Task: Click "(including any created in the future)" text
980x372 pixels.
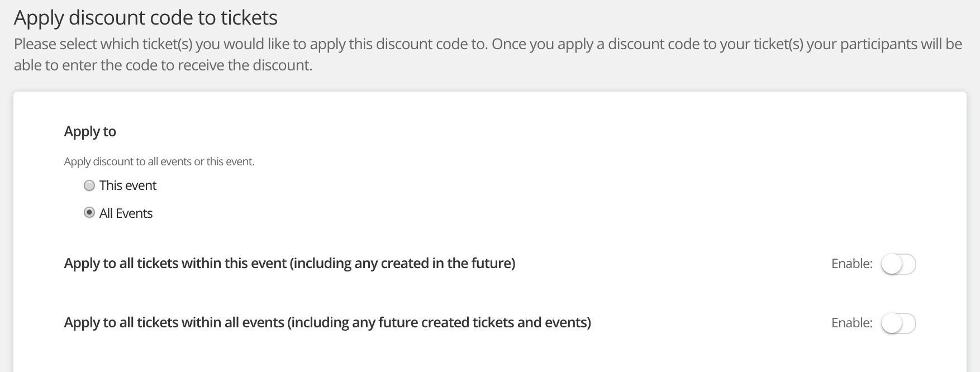Action: [402, 263]
